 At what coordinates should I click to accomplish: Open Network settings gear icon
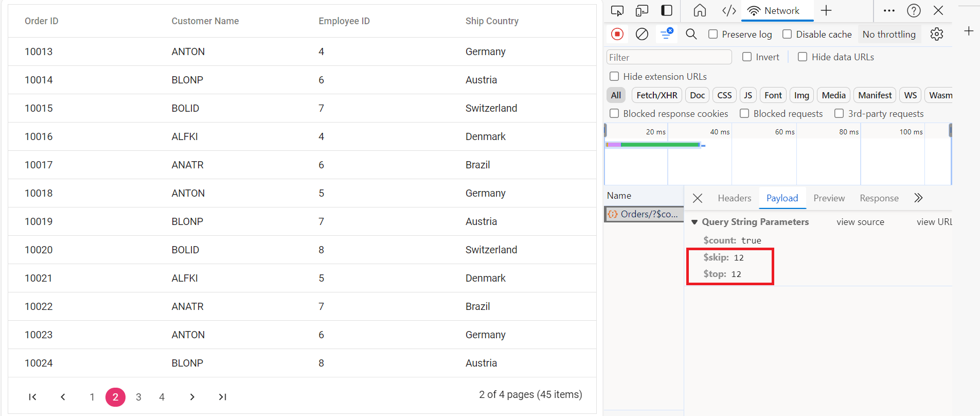936,34
